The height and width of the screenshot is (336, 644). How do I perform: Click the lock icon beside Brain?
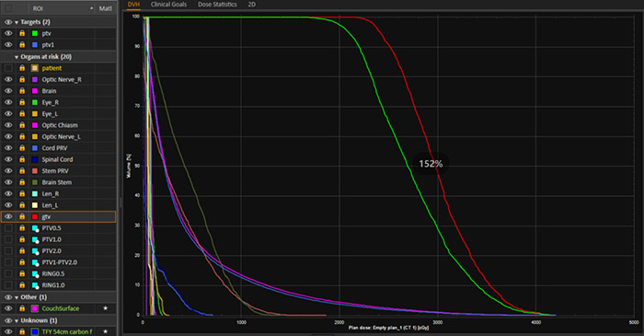click(x=22, y=91)
